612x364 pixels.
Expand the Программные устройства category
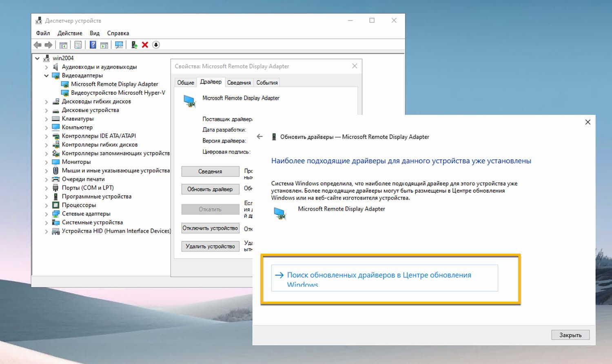click(x=47, y=197)
